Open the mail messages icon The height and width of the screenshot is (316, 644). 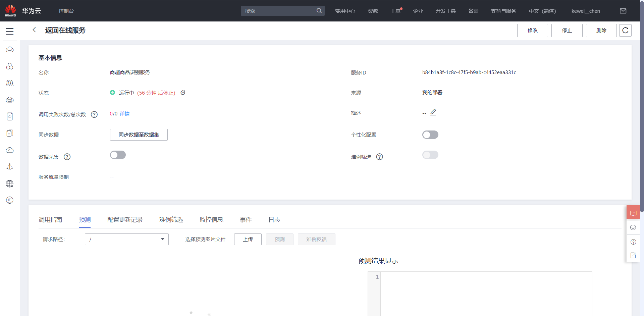(x=623, y=11)
